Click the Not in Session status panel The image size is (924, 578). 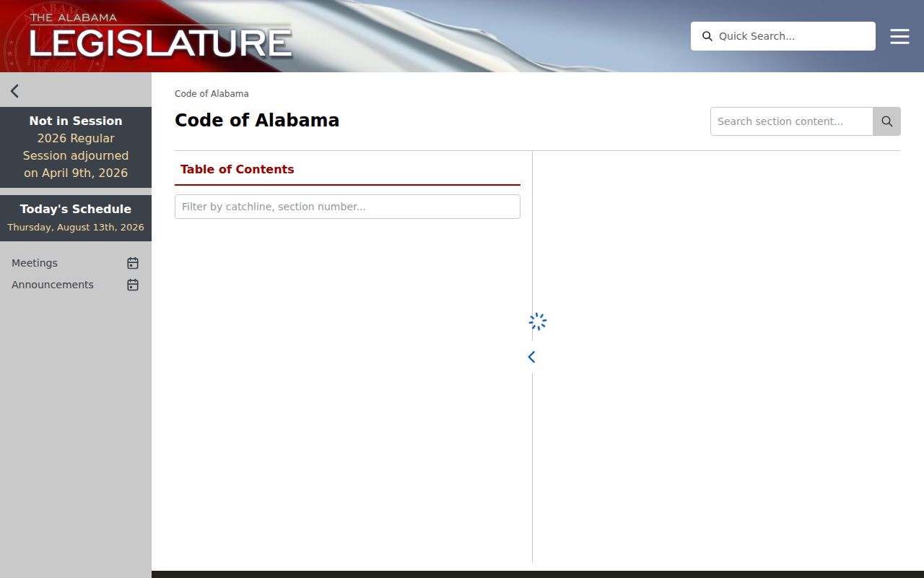[x=76, y=147]
